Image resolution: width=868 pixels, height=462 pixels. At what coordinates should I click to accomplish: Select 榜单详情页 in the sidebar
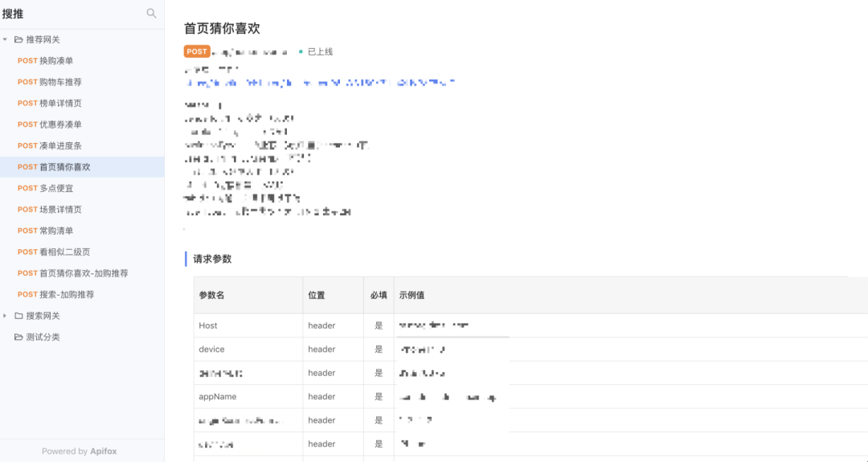(x=59, y=103)
